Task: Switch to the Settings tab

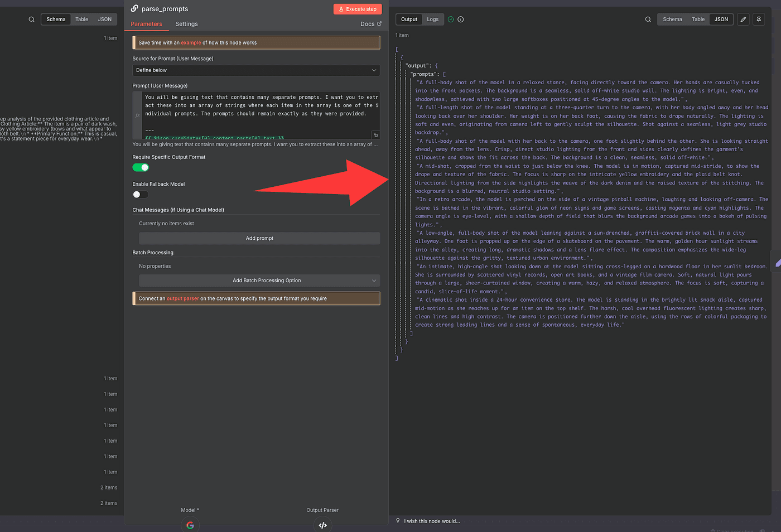Action: coord(186,24)
